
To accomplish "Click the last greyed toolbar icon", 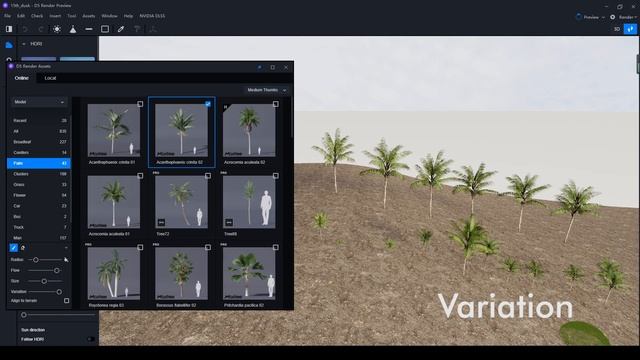I will [153, 29].
